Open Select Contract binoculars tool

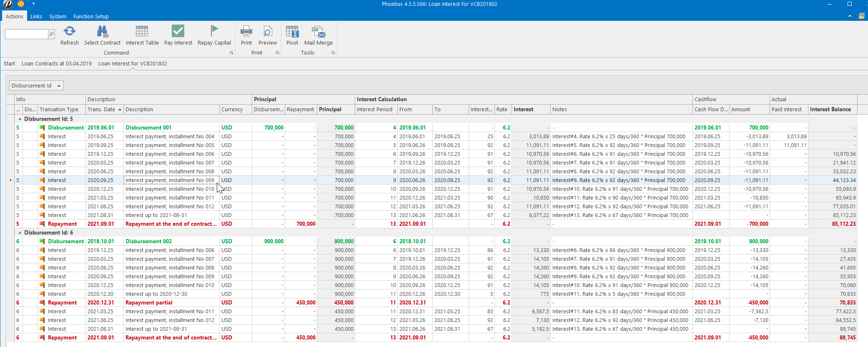102,32
